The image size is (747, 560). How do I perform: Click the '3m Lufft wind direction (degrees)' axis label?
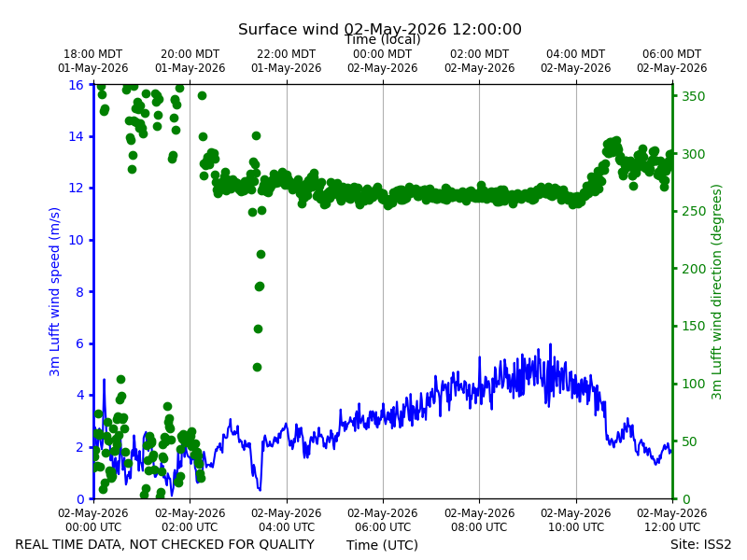(x=716, y=292)
